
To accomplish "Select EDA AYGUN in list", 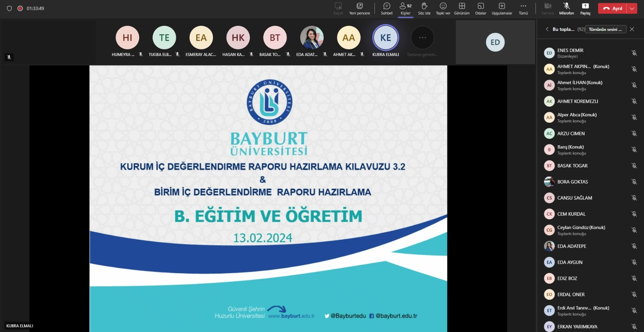I will (x=590, y=262).
